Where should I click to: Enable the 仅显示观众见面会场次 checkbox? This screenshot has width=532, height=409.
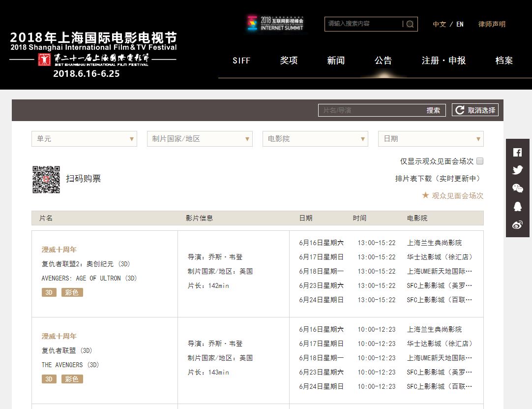coord(480,161)
